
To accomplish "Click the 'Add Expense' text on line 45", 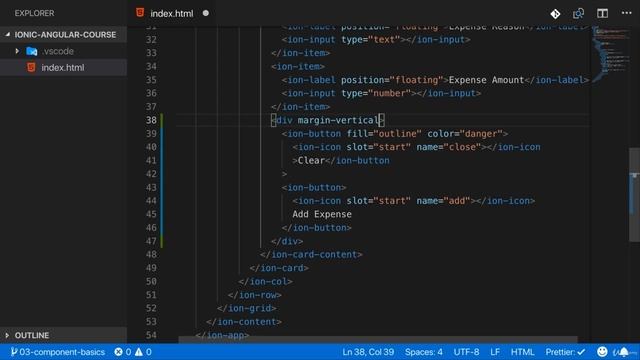I will pos(322,214).
